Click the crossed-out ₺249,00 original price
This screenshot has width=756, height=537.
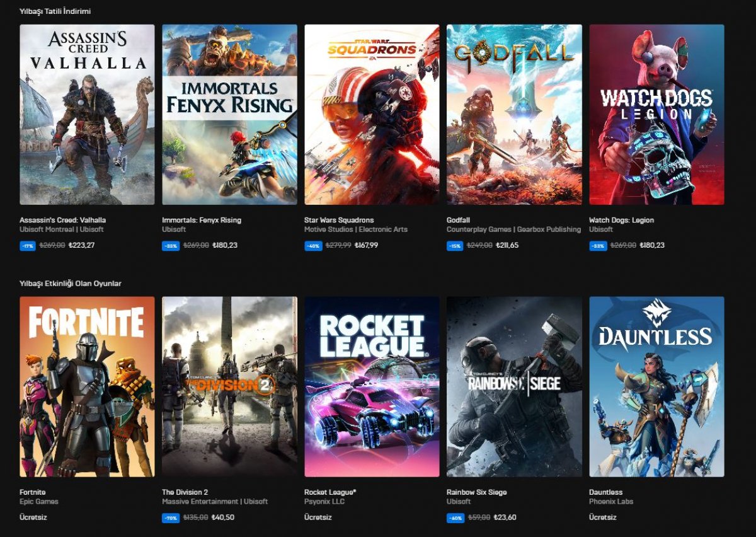tap(480, 245)
